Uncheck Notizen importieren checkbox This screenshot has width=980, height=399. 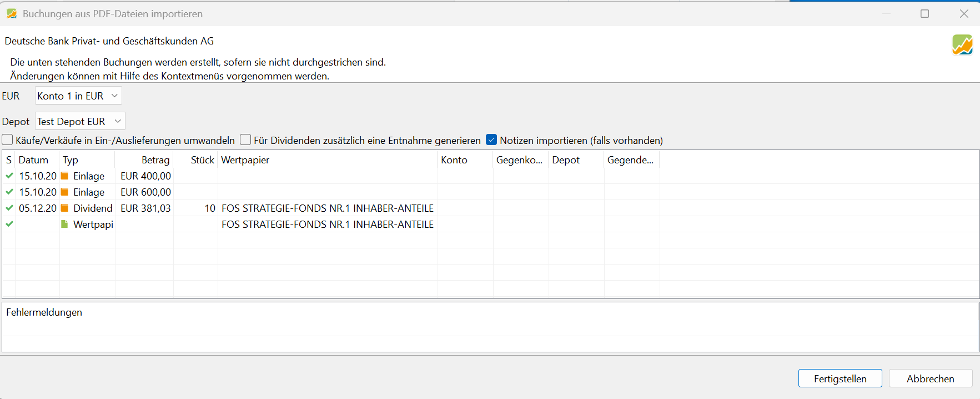[x=491, y=140]
